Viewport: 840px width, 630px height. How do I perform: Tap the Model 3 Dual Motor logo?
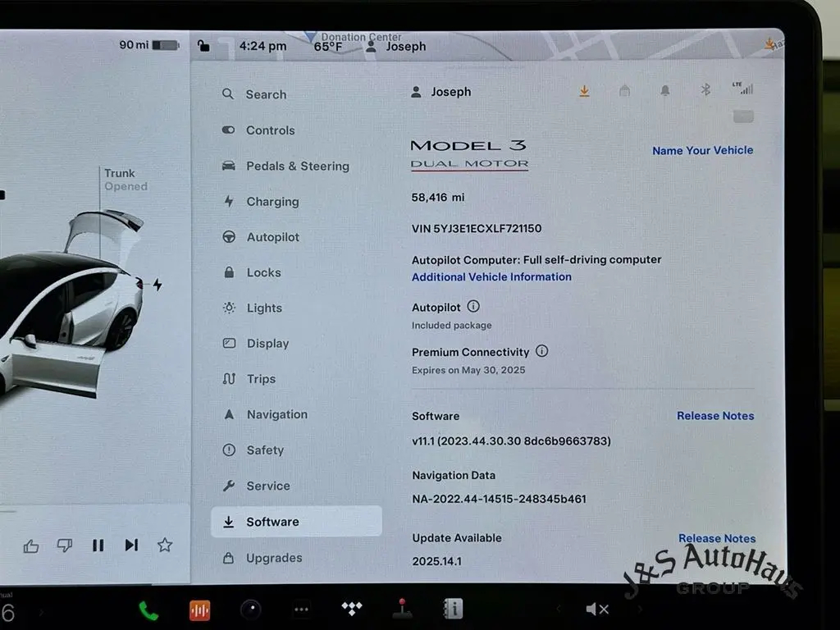coord(468,155)
